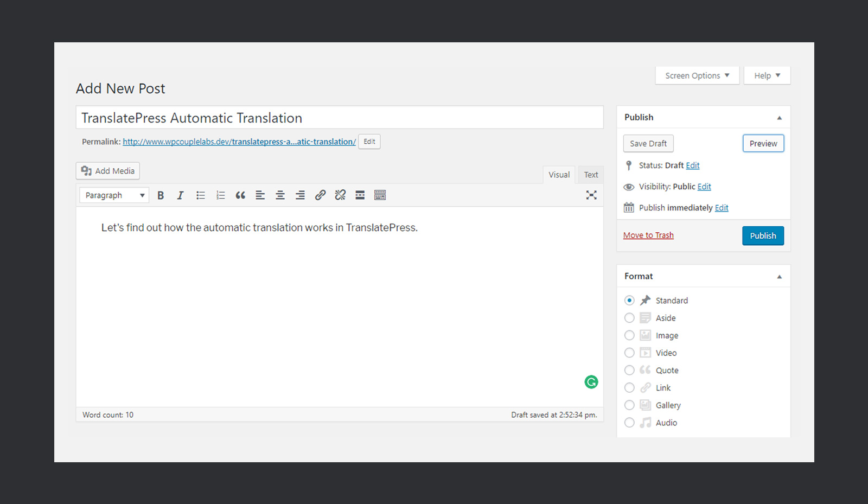
Task: Open the post permalink URL
Action: tap(239, 142)
